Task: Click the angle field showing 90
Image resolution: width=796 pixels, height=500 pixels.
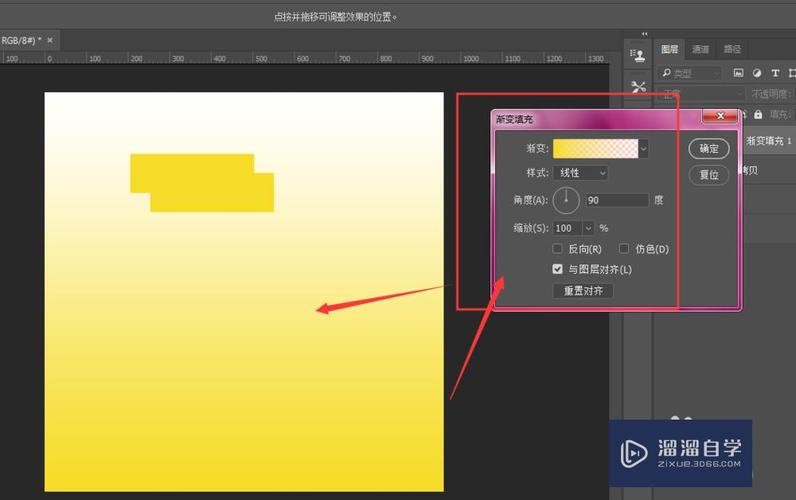Action: [617, 200]
